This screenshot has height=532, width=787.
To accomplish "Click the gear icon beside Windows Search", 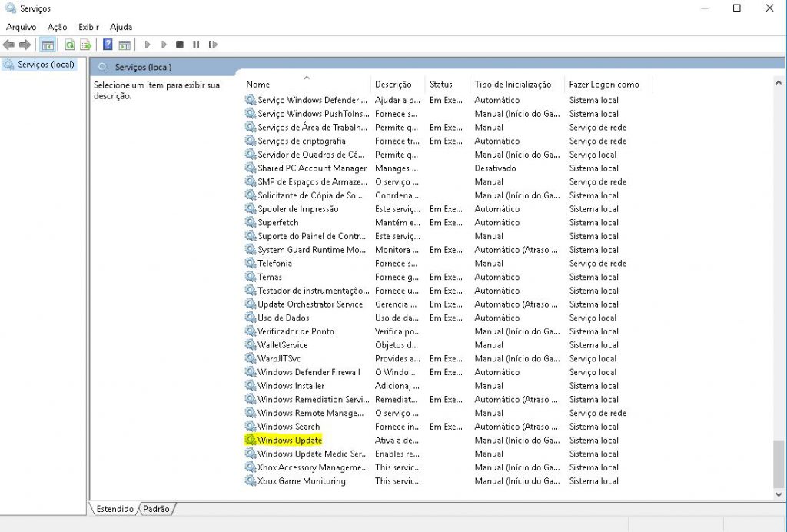I will pos(250,427).
